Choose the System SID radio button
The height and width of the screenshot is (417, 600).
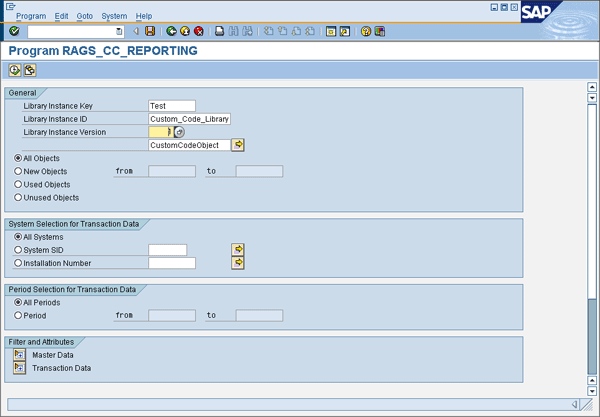(18, 250)
